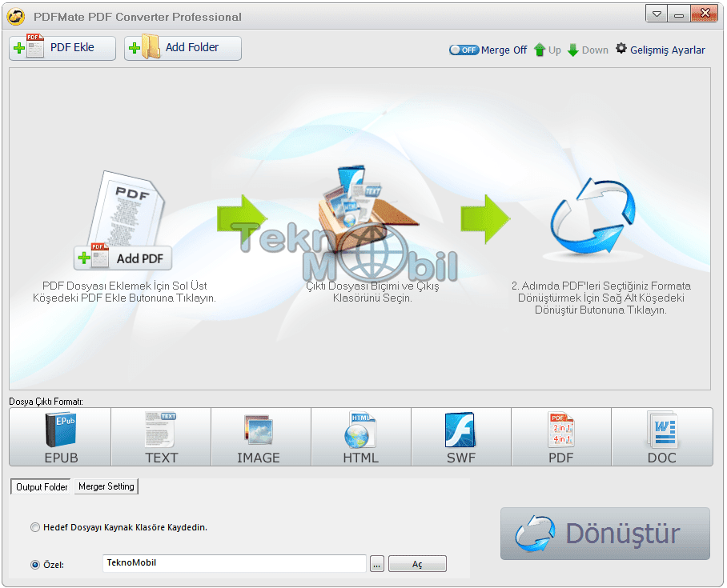Screen dimensions: 727x588
Task: Open Gelişmiş Ayarlar settings
Action: point(661,50)
